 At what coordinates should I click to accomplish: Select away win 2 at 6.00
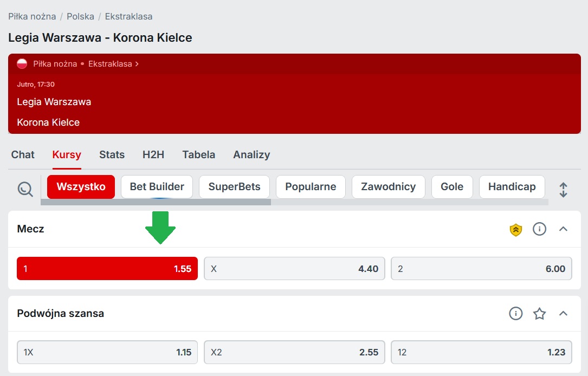click(x=481, y=269)
